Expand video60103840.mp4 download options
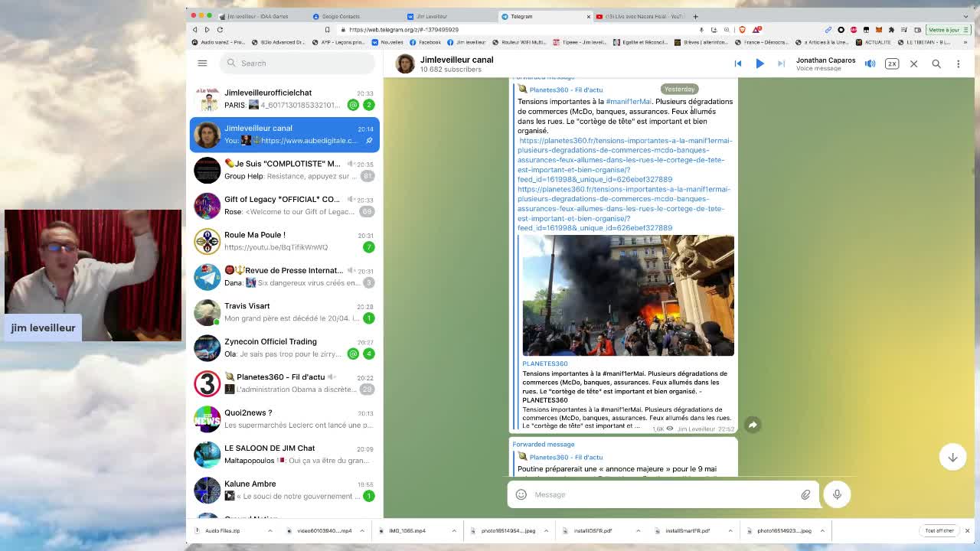The height and width of the screenshot is (551, 980). pyautogui.click(x=362, y=530)
